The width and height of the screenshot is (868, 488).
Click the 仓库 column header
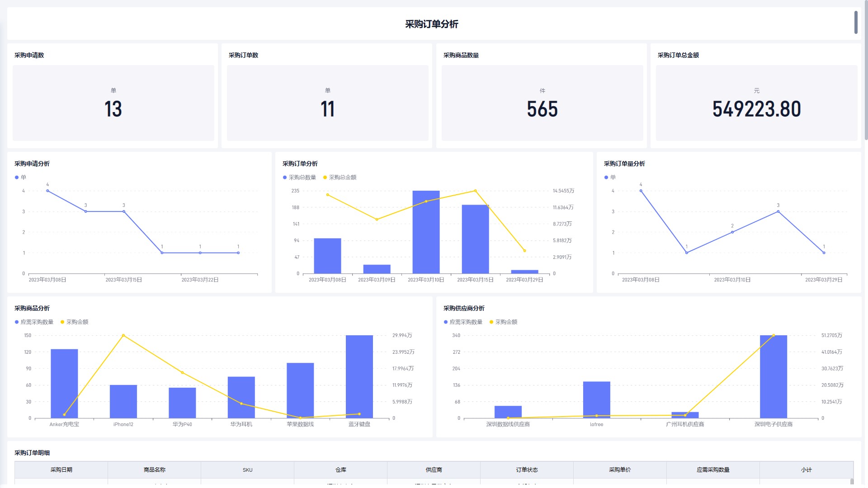click(340, 470)
